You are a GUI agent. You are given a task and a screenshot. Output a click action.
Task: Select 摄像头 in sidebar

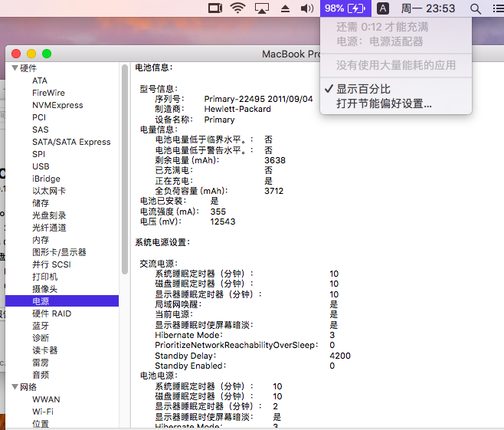44,288
